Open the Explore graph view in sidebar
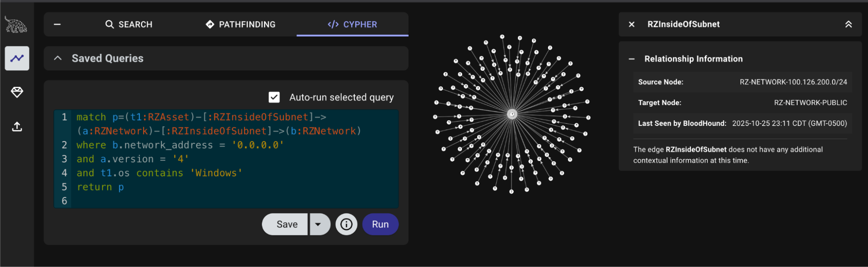This screenshot has width=868, height=267. [x=17, y=58]
